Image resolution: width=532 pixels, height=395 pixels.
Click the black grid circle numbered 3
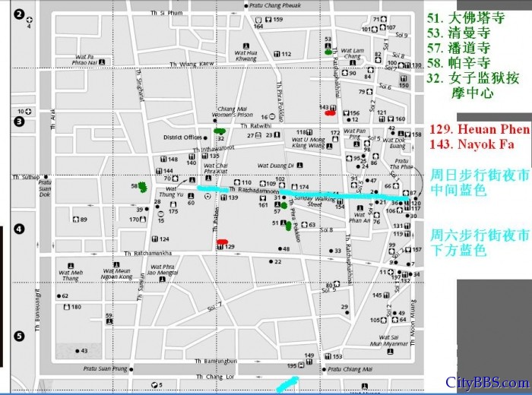pyautogui.click(x=19, y=121)
